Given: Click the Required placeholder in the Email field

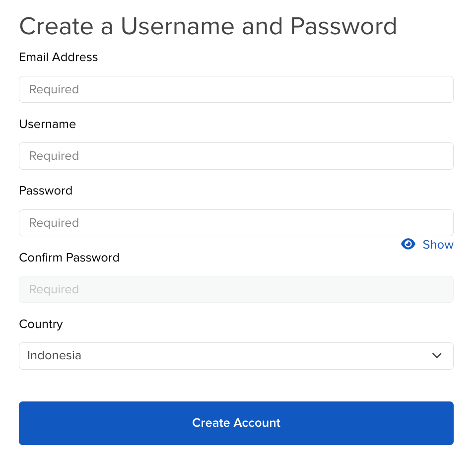Looking at the screenshot, I should pyautogui.click(x=54, y=89).
